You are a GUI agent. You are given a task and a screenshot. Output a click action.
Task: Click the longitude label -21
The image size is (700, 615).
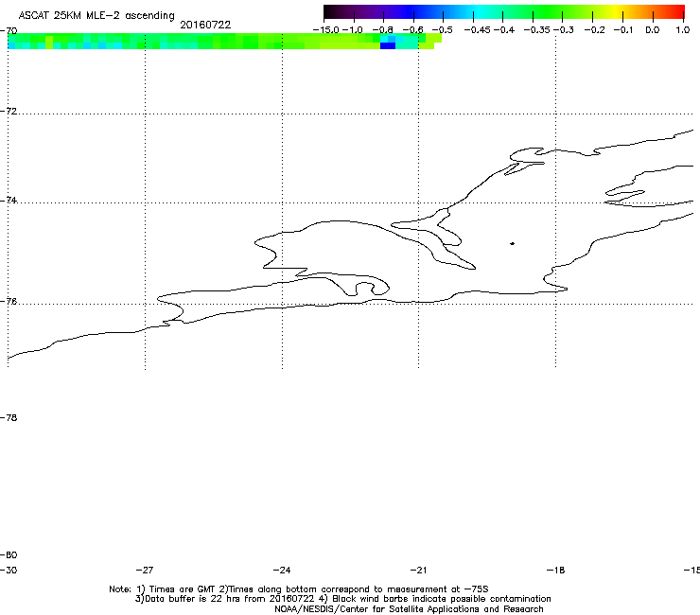coord(418,570)
